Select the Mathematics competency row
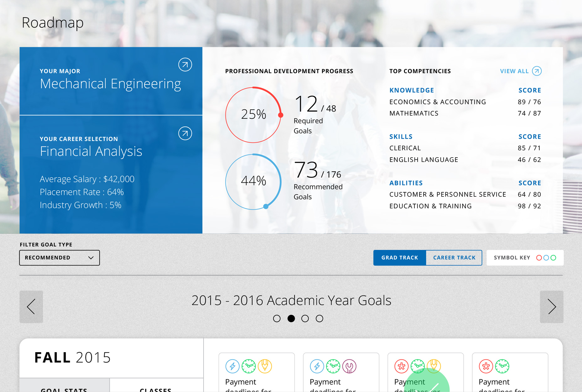582x392 pixels. click(465, 113)
